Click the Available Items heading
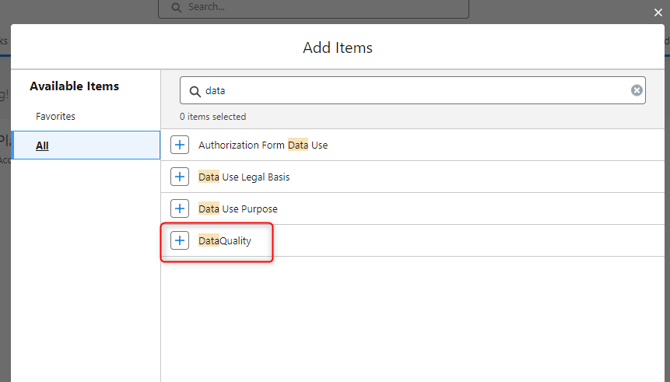Viewport: 670px width, 382px height. (x=74, y=86)
